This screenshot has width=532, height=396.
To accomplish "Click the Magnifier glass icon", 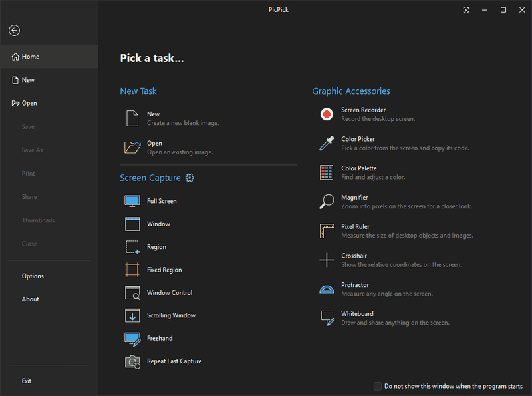I will point(327,202).
